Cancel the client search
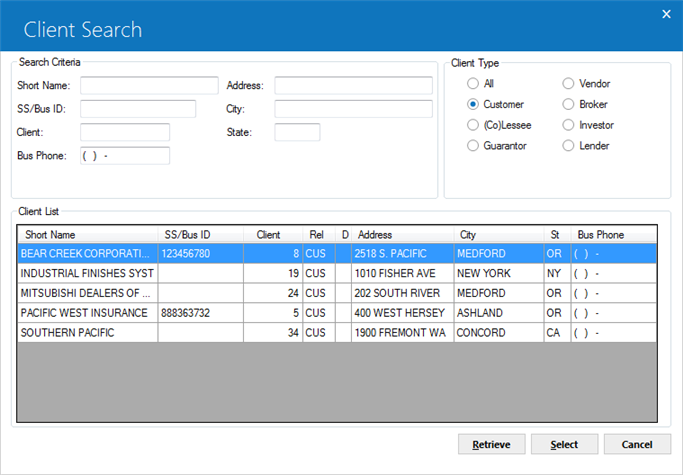The width and height of the screenshot is (683, 475). click(x=637, y=444)
